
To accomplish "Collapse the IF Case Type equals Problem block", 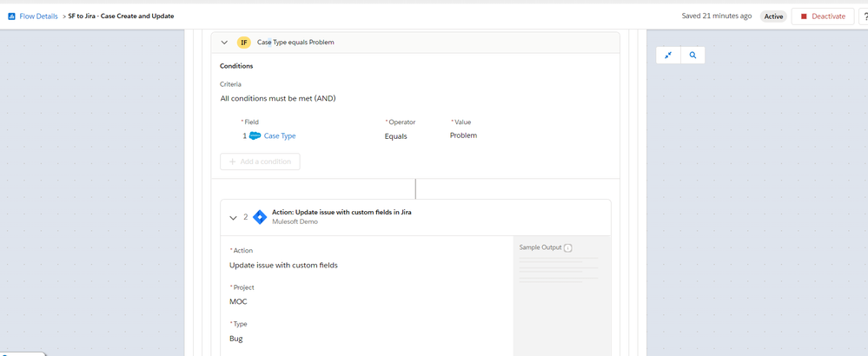I will [224, 43].
